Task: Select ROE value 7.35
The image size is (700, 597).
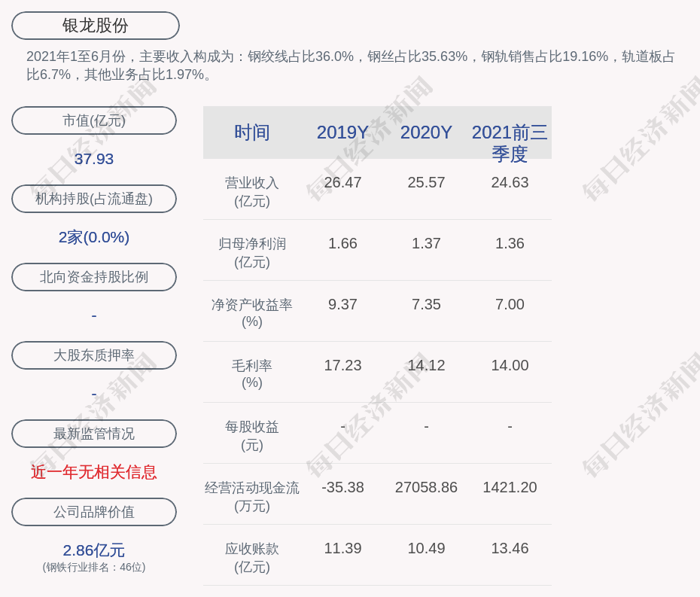Action: 426,305
